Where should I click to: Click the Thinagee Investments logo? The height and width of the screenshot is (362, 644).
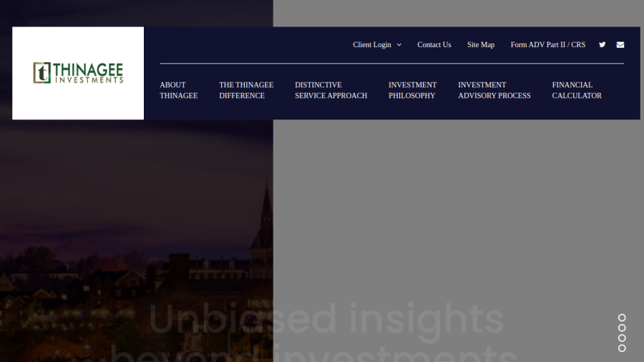coord(78,73)
